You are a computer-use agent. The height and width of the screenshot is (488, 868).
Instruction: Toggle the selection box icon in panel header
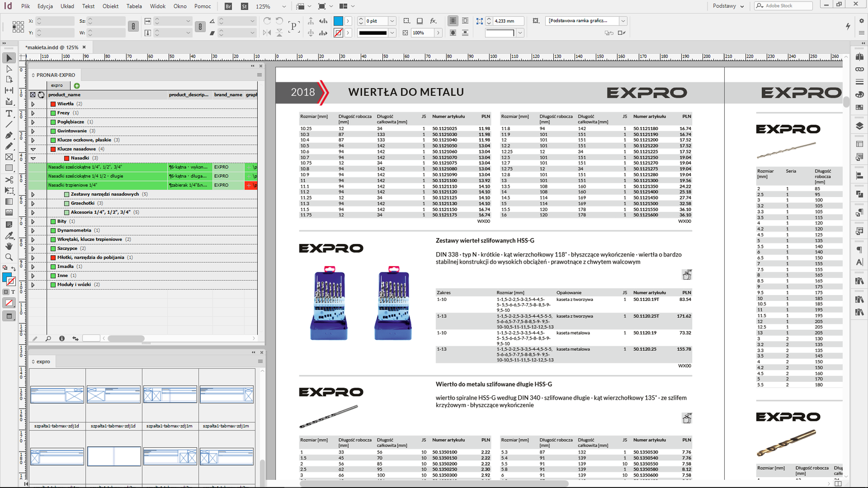point(33,94)
